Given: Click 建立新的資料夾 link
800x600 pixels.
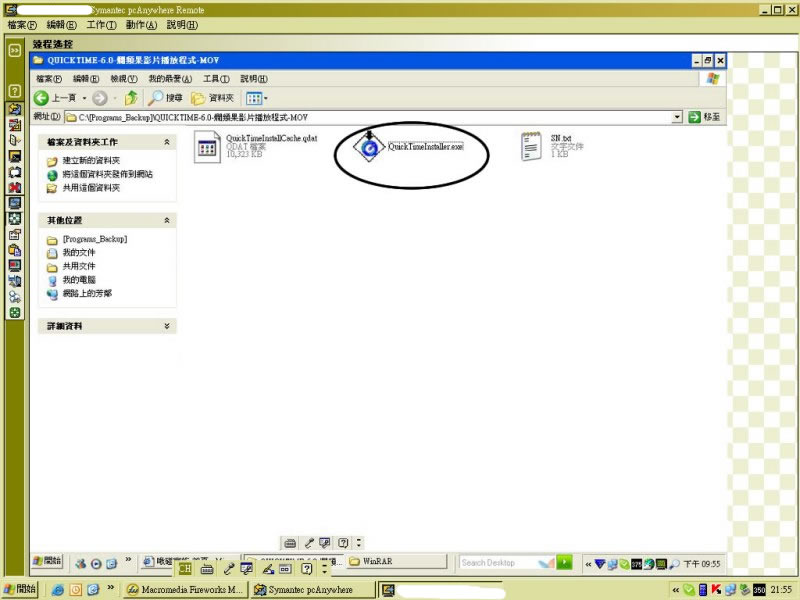Looking at the screenshot, I should click(x=91, y=161).
